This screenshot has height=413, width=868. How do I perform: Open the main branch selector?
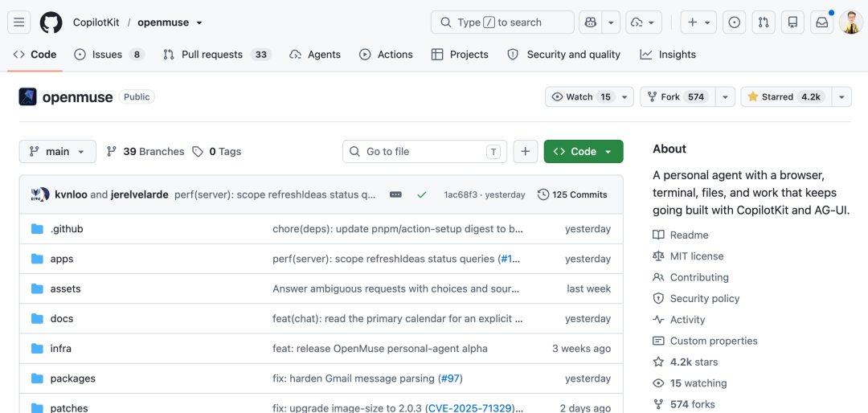coord(58,152)
